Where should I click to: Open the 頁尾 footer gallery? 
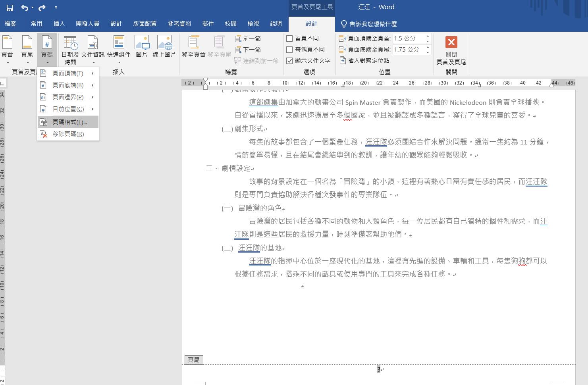coord(27,50)
